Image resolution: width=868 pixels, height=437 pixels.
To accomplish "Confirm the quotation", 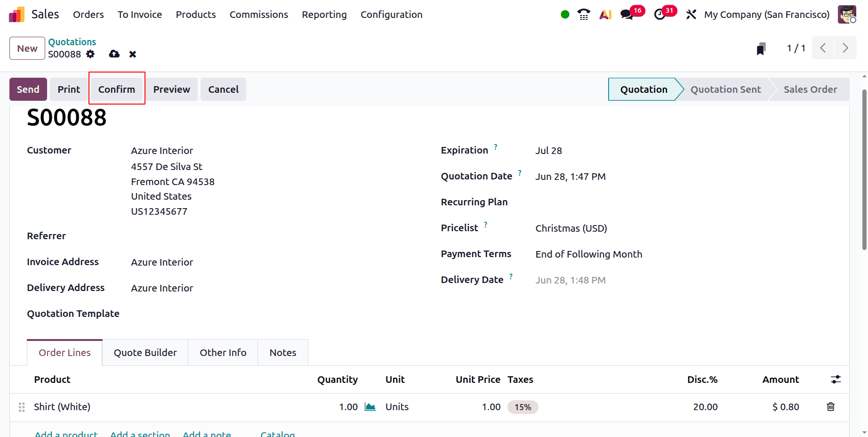I will [117, 89].
